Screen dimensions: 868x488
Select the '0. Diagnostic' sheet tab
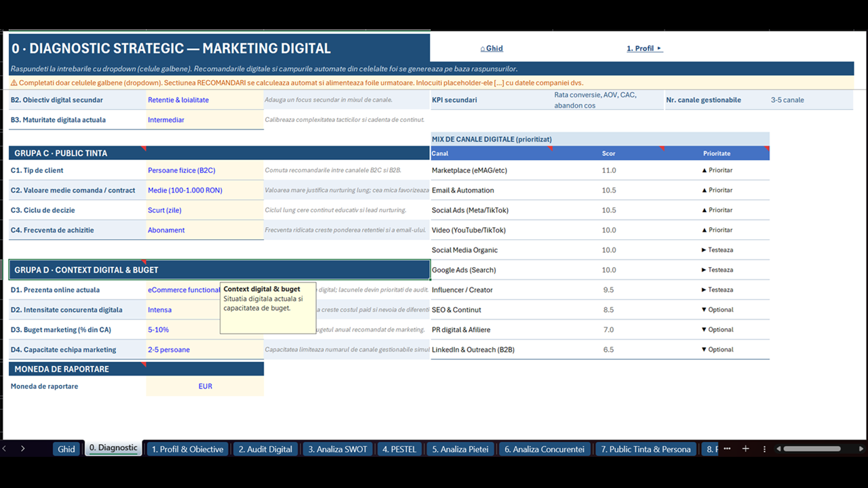113,448
